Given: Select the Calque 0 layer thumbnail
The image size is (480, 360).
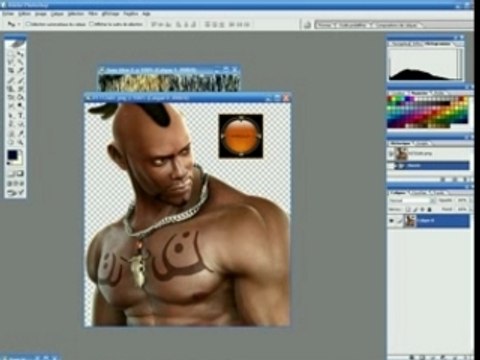Looking at the screenshot, I should pyautogui.click(x=409, y=221).
